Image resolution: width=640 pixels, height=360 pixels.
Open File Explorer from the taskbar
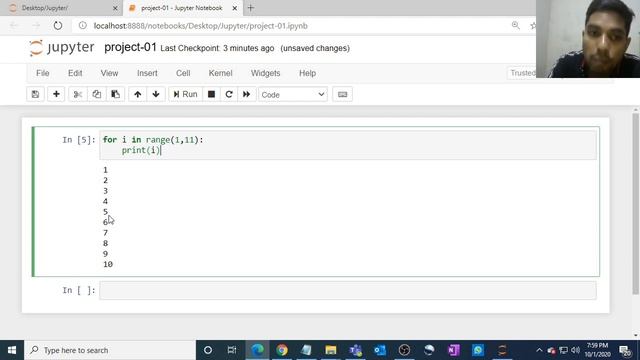[331, 350]
